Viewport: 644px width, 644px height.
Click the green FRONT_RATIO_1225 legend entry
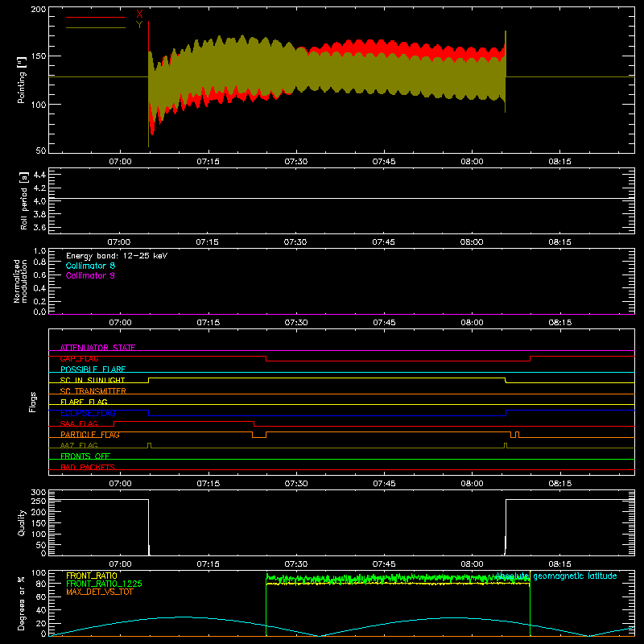(105, 584)
